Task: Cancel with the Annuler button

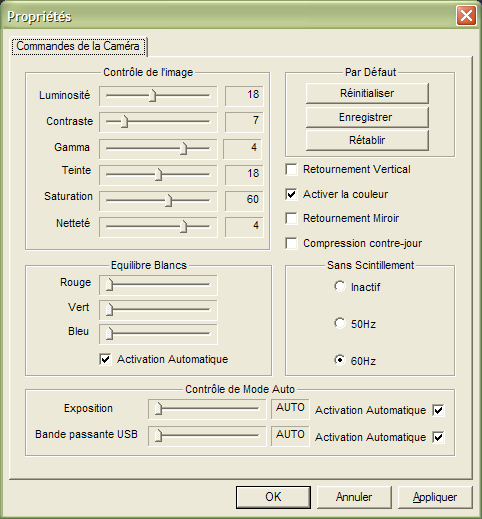Action: (354, 497)
